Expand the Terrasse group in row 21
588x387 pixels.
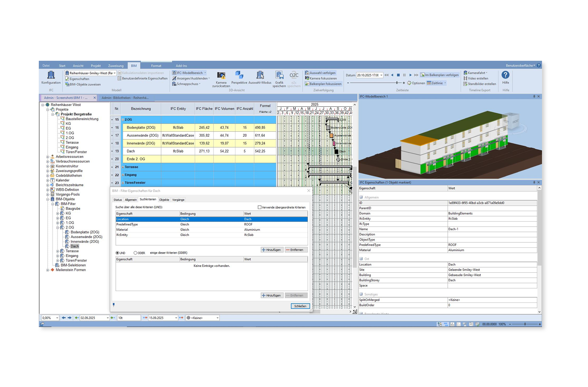[x=123, y=167]
